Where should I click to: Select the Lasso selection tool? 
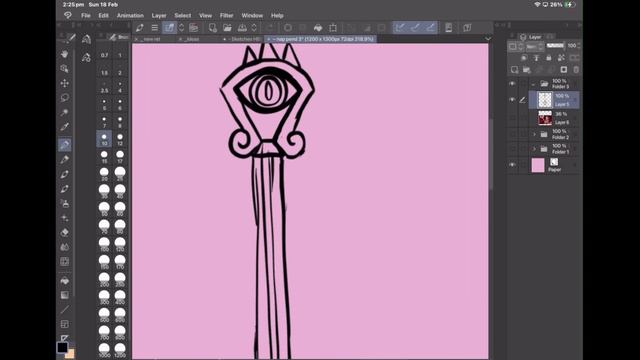click(x=64, y=98)
